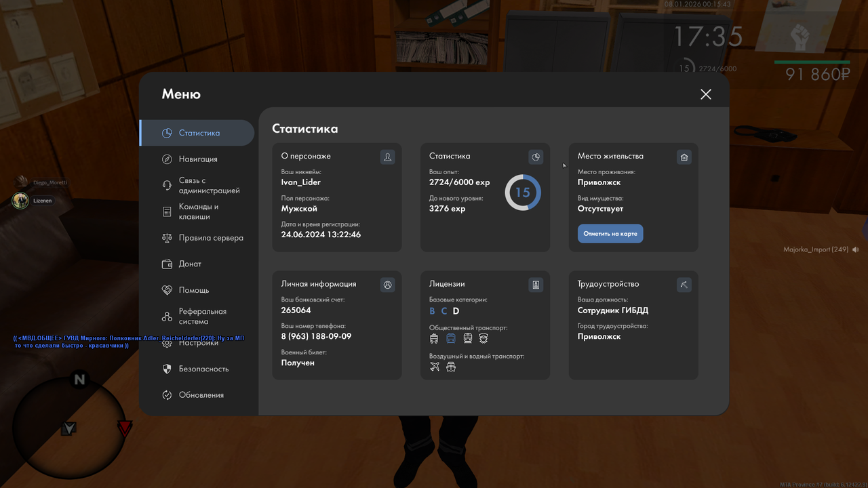Click category C license letter
Screen dimensions: 868x488
tap(444, 311)
